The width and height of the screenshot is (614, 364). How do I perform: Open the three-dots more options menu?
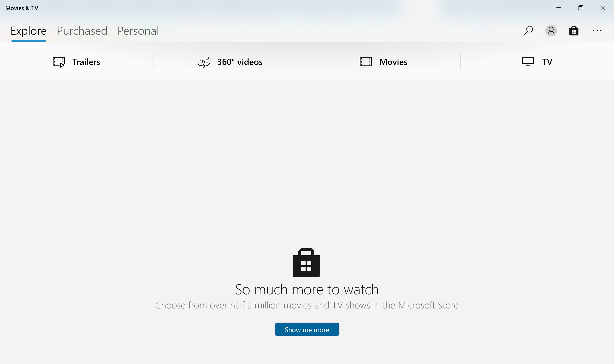(597, 31)
